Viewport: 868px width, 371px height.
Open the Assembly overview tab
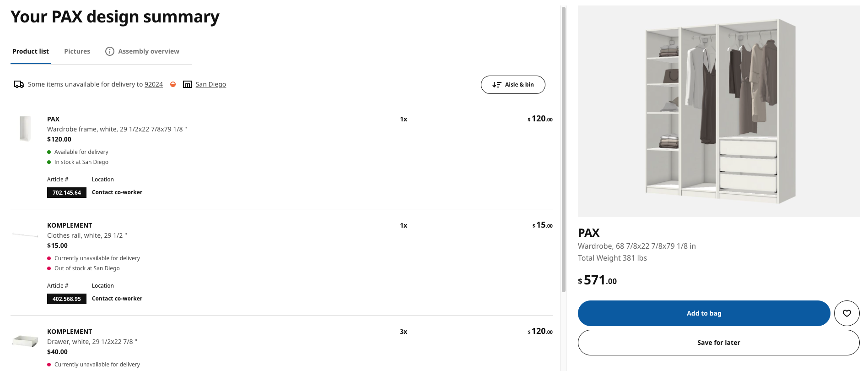[x=148, y=51]
